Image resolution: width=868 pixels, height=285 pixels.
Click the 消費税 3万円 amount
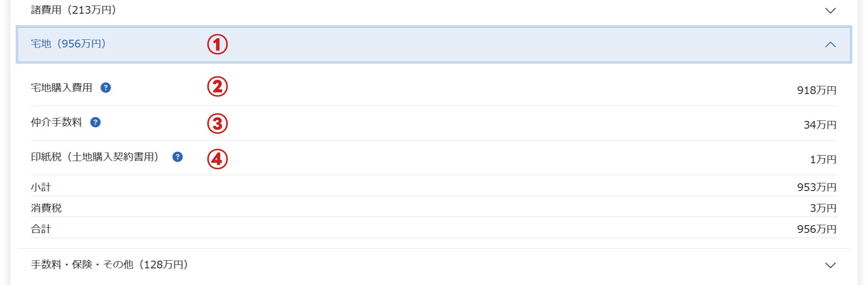(823, 208)
